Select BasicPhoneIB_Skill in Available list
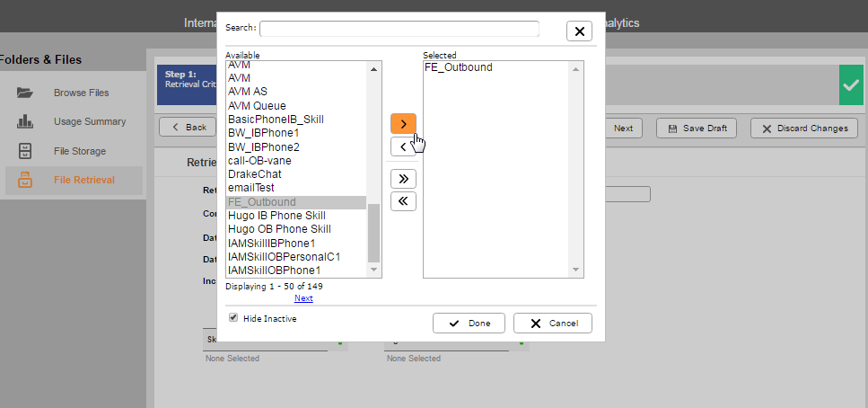This screenshot has height=408, width=868. pos(276,120)
